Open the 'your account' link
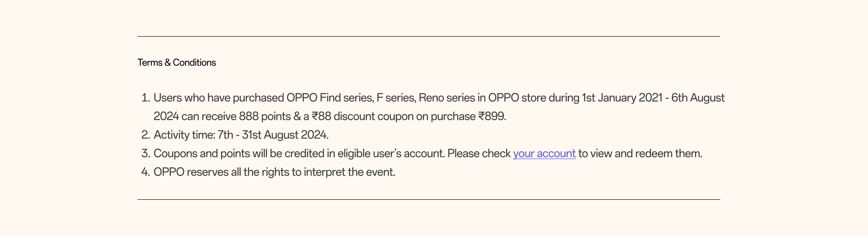 tap(544, 154)
